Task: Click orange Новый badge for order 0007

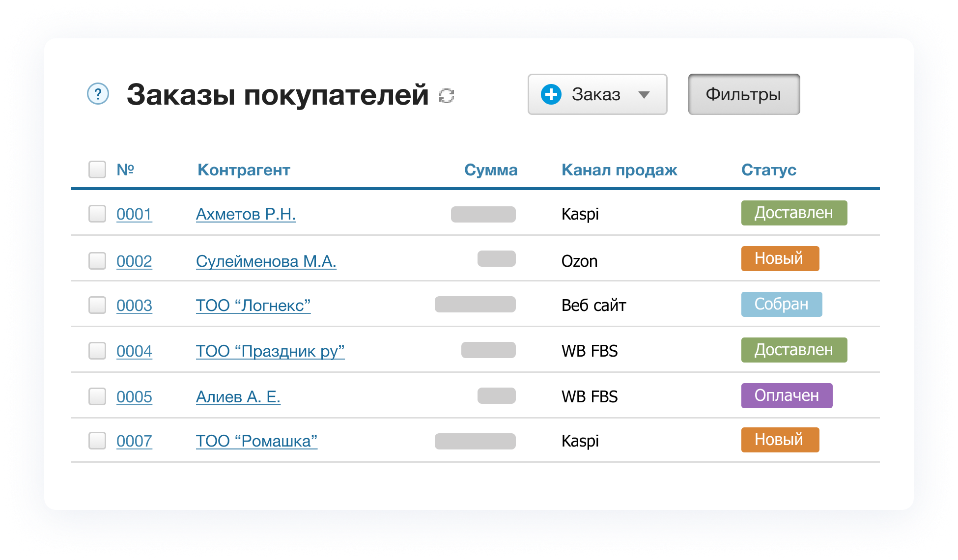Action: [780, 440]
